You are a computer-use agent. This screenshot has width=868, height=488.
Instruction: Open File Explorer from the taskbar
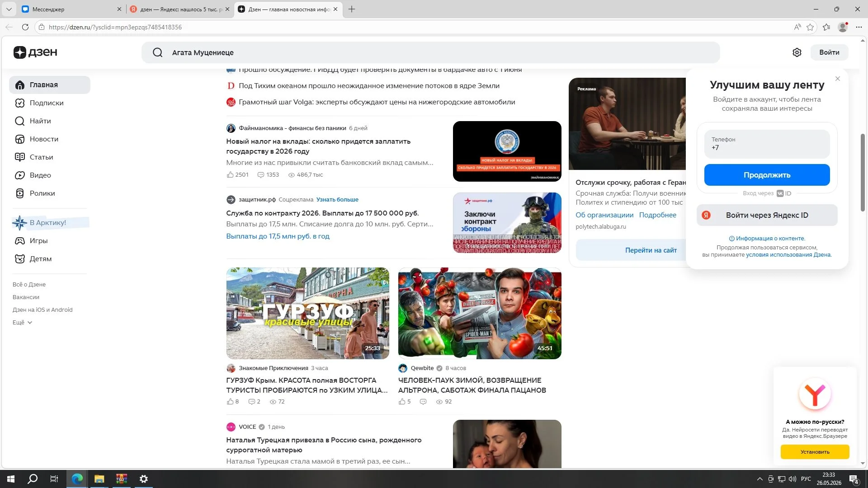pyautogui.click(x=99, y=479)
